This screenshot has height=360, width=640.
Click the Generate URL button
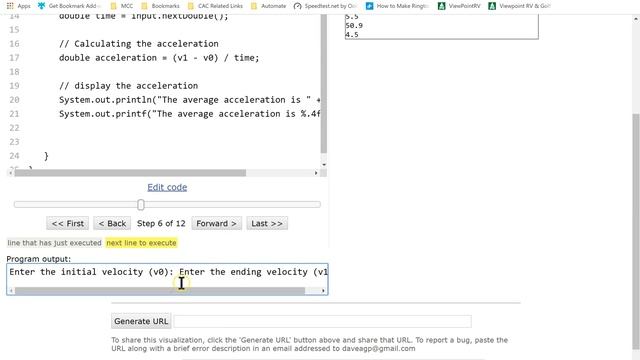point(141,321)
